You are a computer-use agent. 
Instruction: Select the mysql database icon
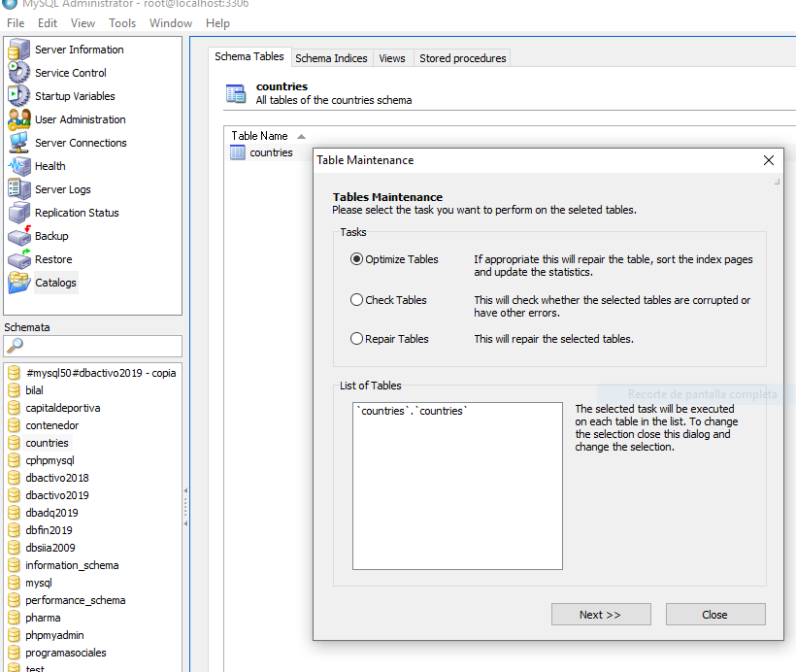pos(14,583)
